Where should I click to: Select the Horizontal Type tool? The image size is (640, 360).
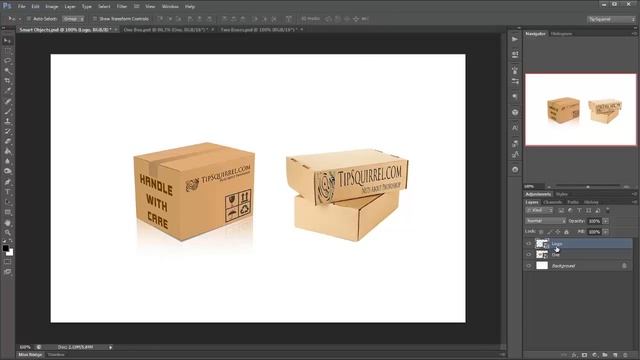7,192
